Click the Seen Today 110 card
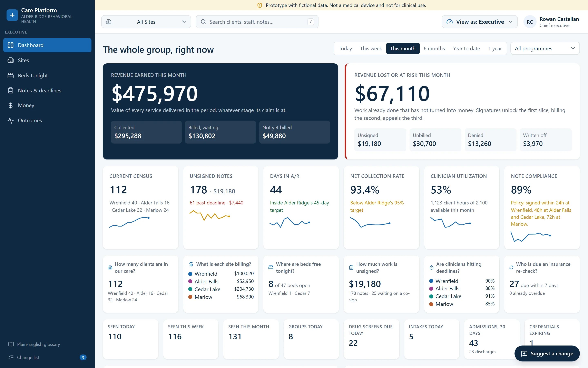The width and height of the screenshot is (588, 368). click(130, 339)
